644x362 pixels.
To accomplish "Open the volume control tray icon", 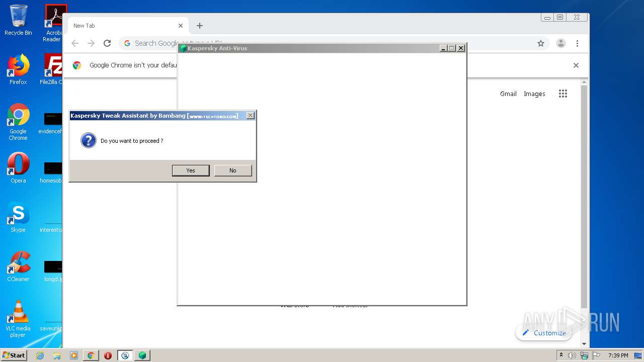I will point(572,355).
